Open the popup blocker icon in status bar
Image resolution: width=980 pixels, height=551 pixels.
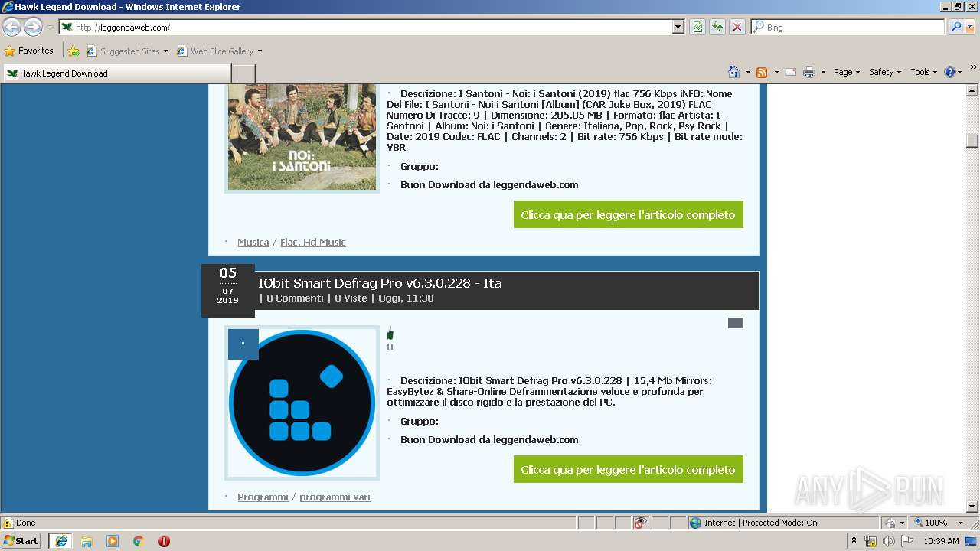tap(640, 523)
